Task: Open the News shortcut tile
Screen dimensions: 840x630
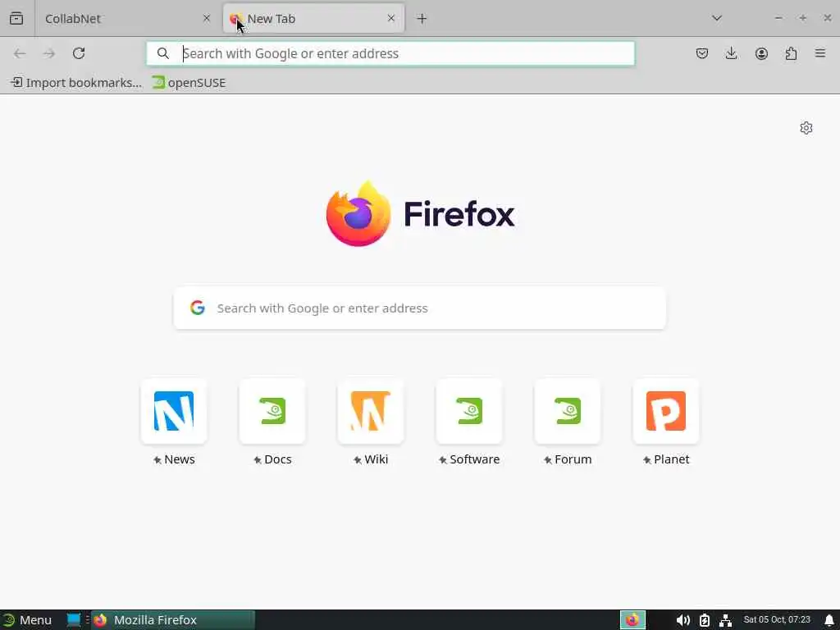Action: tap(174, 412)
